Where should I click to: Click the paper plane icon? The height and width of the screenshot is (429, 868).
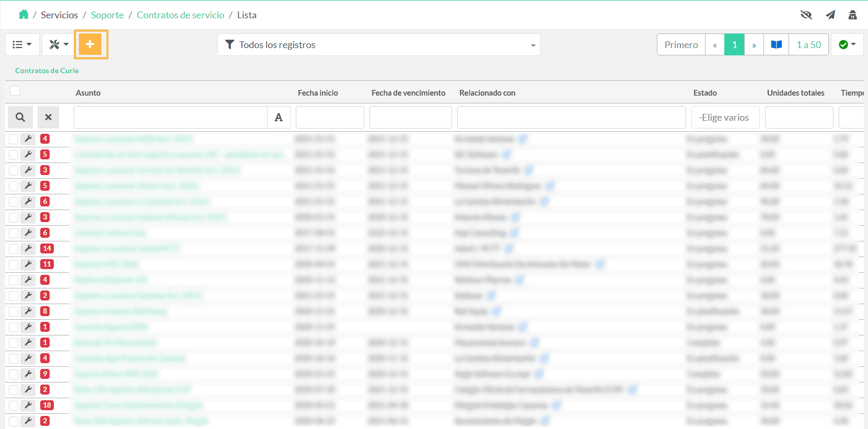(x=830, y=15)
